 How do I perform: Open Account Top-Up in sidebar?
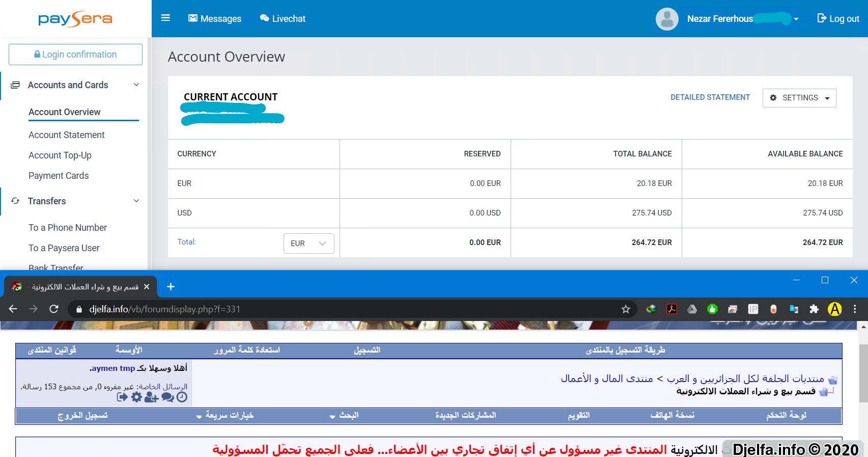[60, 155]
